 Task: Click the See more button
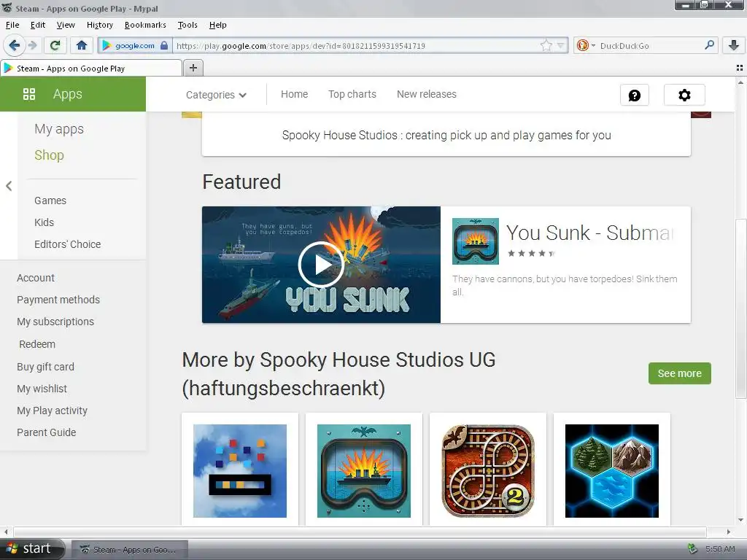[x=679, y=373]
